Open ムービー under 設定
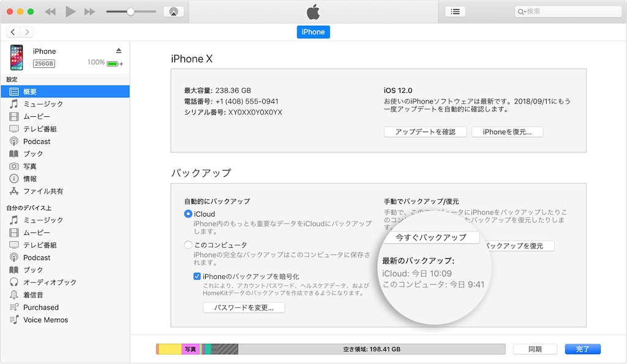Screen dimensions: 627x364 click(x=65, y=116)
